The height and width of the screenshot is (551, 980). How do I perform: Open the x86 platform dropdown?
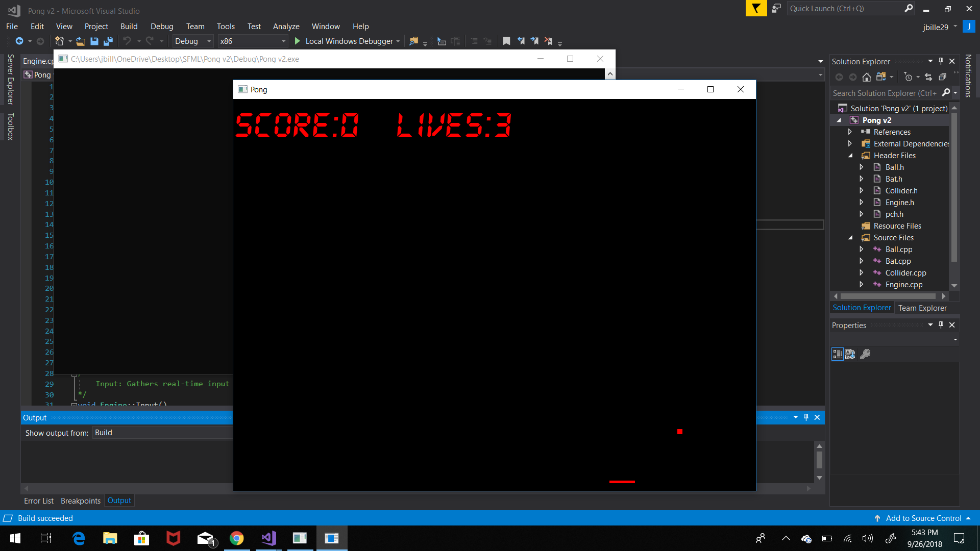253,41
